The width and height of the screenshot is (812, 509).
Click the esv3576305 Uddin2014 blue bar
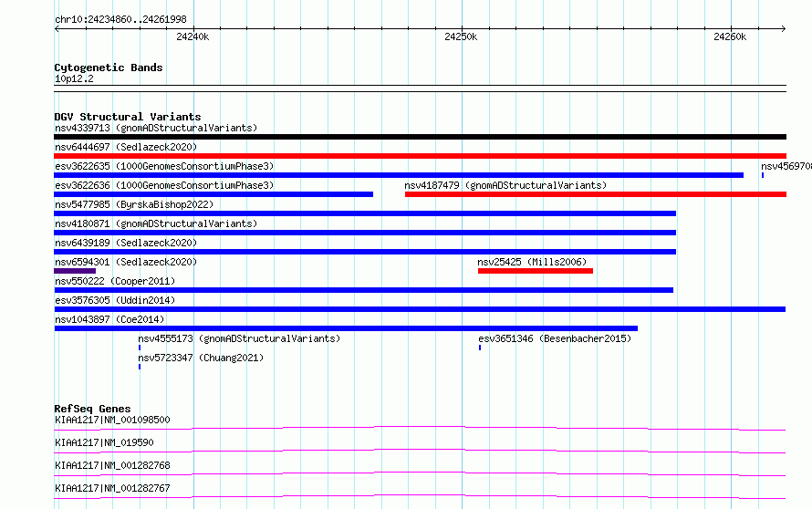coord(420,309)
